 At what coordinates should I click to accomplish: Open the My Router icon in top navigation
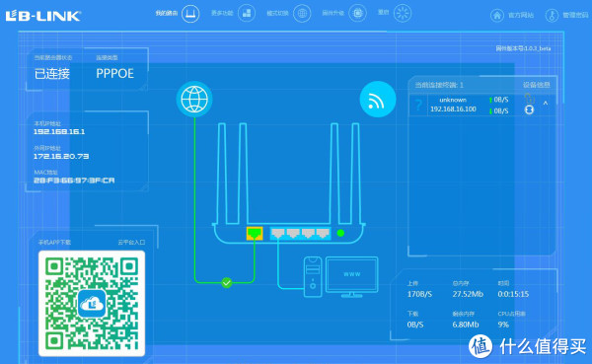pyautogui.click(x=190, y=14)
